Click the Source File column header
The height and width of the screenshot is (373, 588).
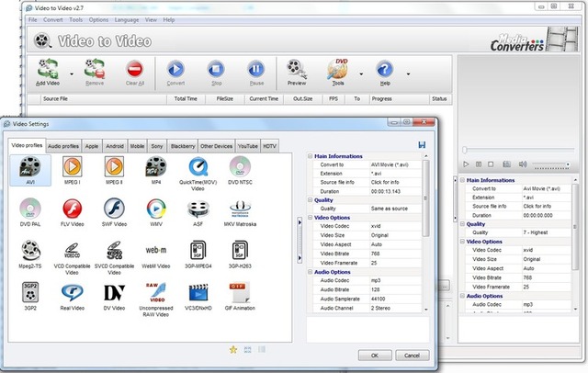(103, 99)
